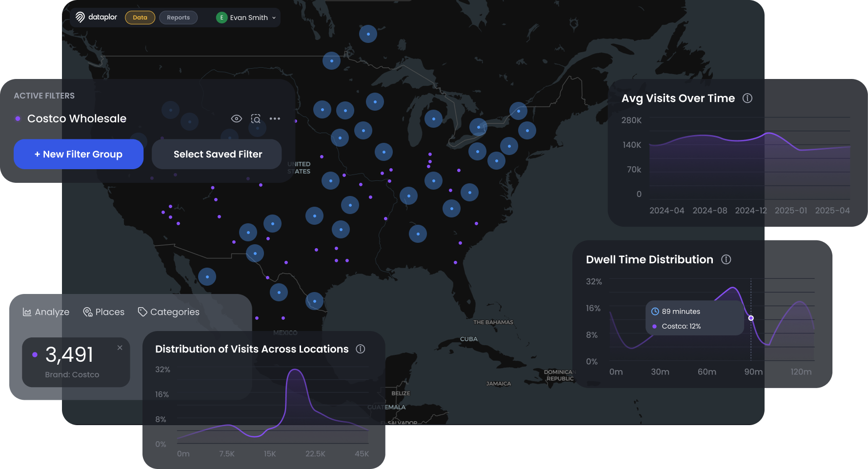Open the Analyze tab
The height and width of the screenshot is (469, 868).
coord(46,312)
